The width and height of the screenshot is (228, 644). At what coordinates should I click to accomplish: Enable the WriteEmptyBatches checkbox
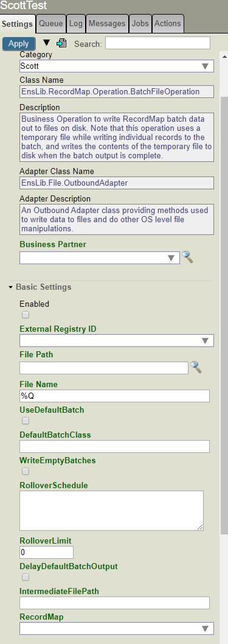(26, 471)
